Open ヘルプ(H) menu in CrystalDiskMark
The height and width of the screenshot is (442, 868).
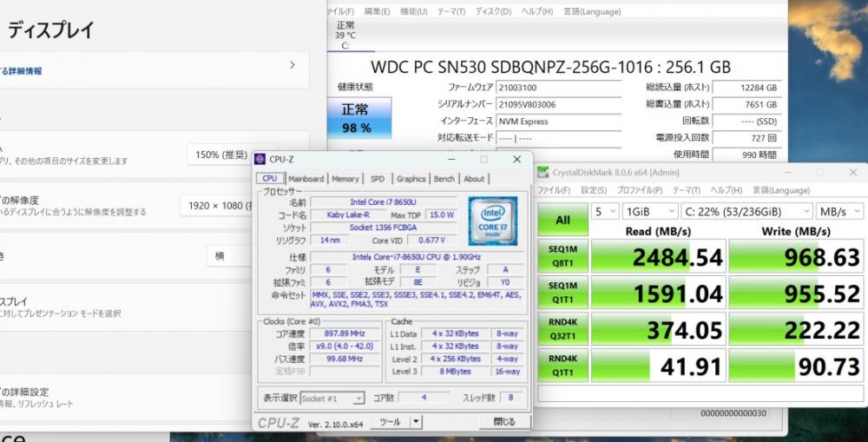pos(726,190)
